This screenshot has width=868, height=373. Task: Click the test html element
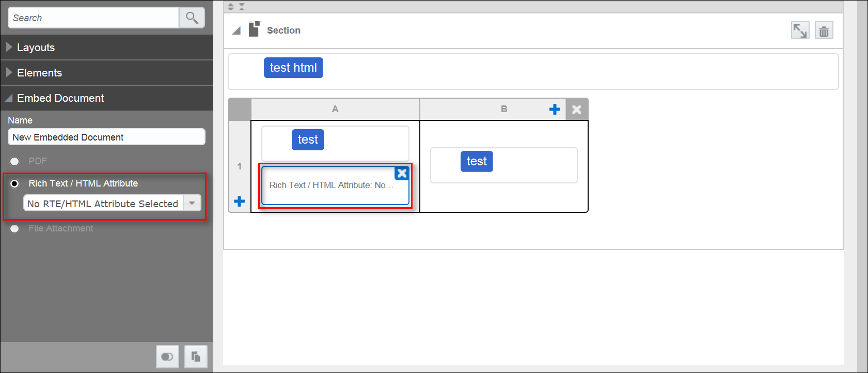pos(293,68)
